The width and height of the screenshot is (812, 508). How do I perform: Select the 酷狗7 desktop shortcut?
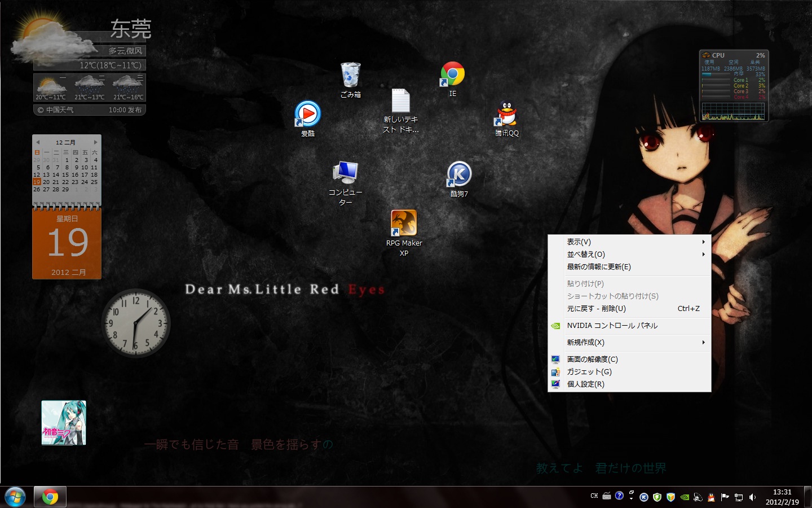click(x=459, y=179)
